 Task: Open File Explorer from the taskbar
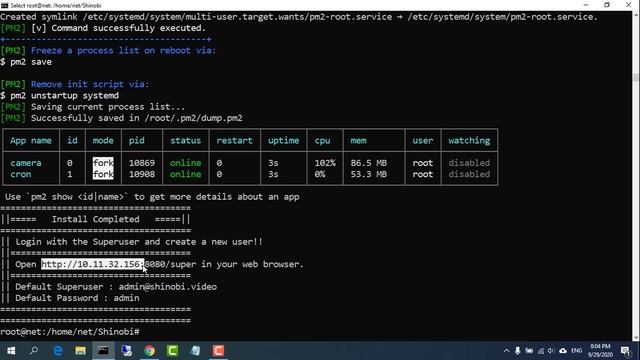click(x=80, y=351)
